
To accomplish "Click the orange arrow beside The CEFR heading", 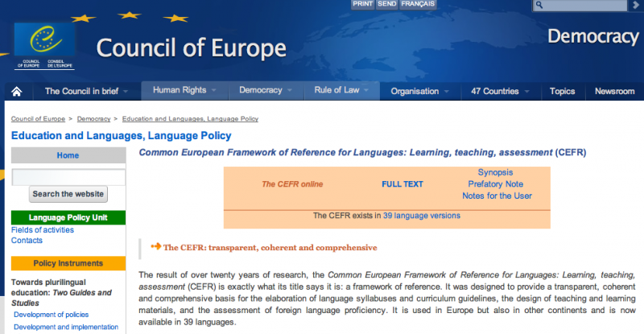I will point(155,246).
